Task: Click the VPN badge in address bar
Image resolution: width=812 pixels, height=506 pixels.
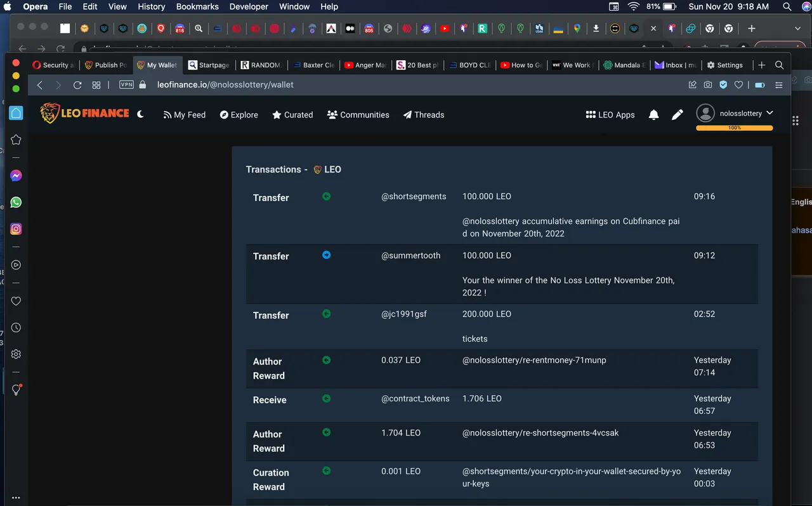Action: point(126,84)
